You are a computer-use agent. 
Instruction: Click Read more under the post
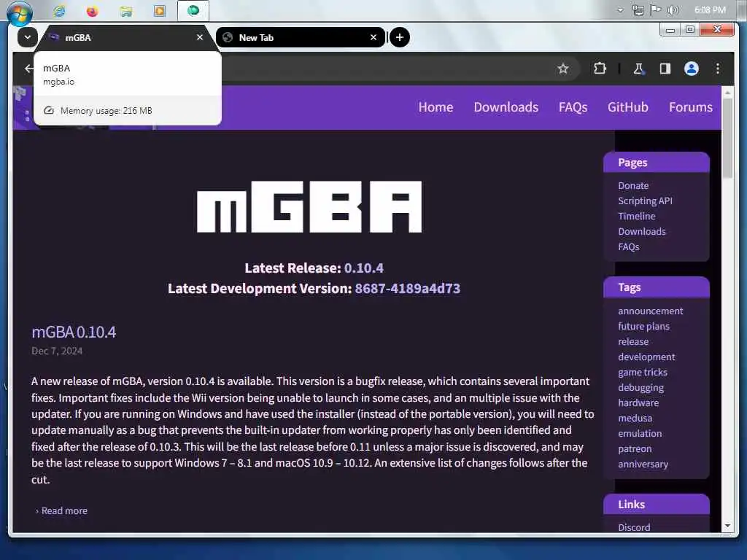click(64, 510)
